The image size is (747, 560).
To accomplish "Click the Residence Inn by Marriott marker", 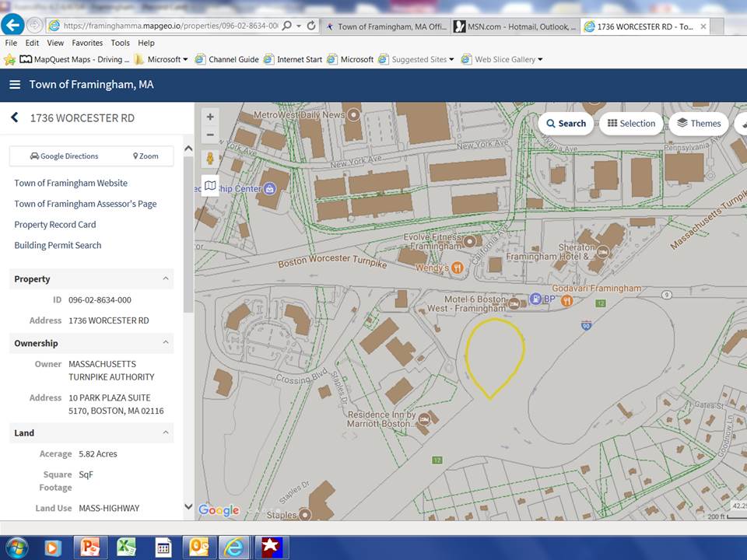I will point(424,419).
